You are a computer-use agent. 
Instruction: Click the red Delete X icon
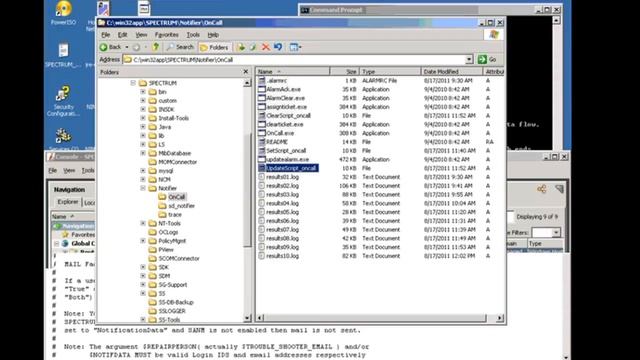(x=266, y=47)
